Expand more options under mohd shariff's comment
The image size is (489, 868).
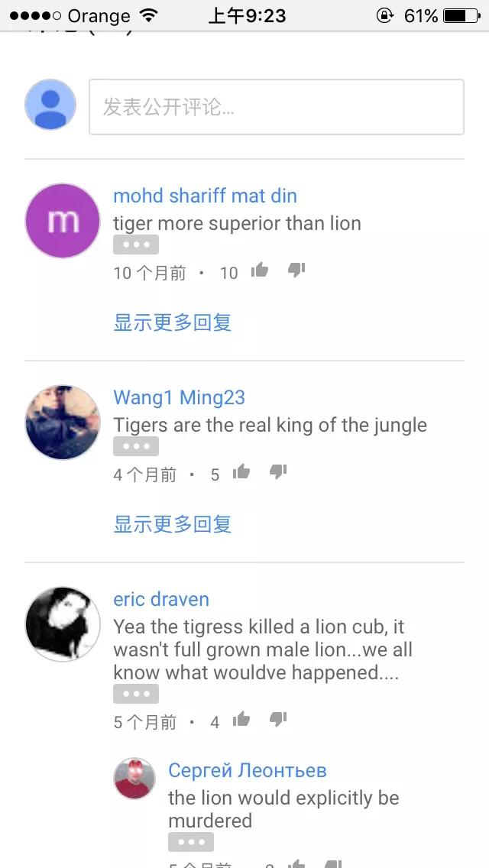(136, 245)
